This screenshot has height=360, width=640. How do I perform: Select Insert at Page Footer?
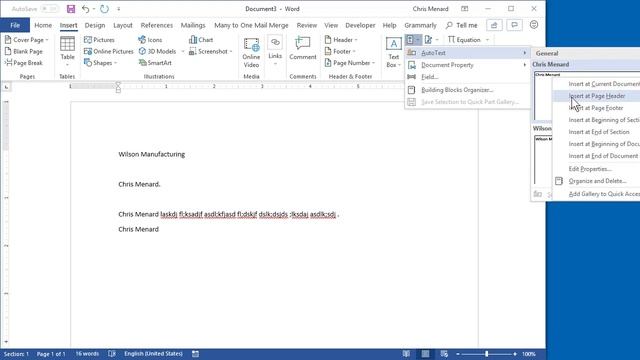[x=596, y=108]
